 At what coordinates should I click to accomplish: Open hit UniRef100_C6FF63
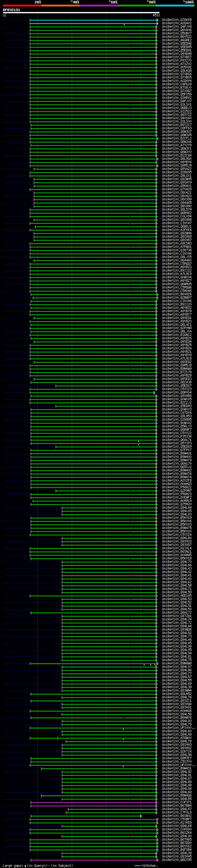point(177,128)
